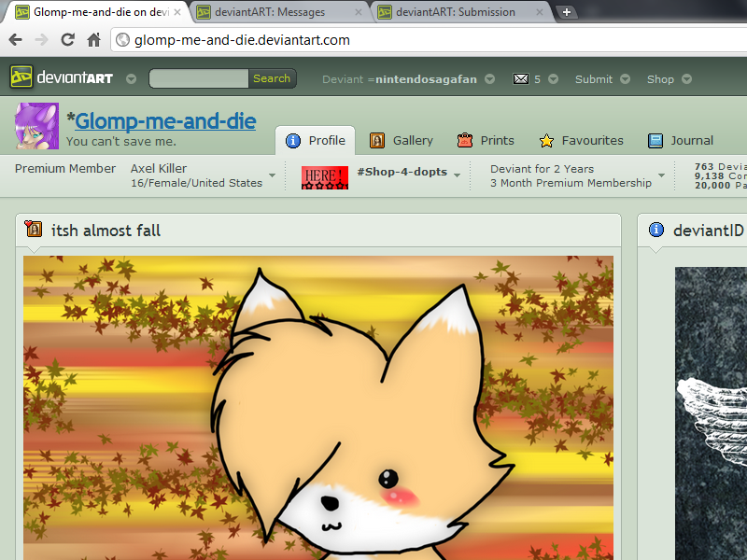The width and height of the screenshot is (747, 560).
Task: Close the deviantART: Messages tab
Action: click(359, 12)
